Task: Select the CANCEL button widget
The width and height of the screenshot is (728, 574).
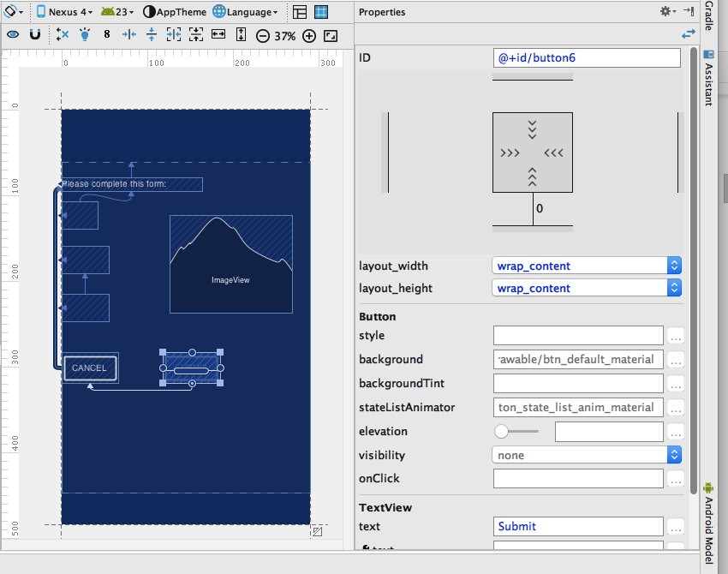Action: click(x=90, y=368)
